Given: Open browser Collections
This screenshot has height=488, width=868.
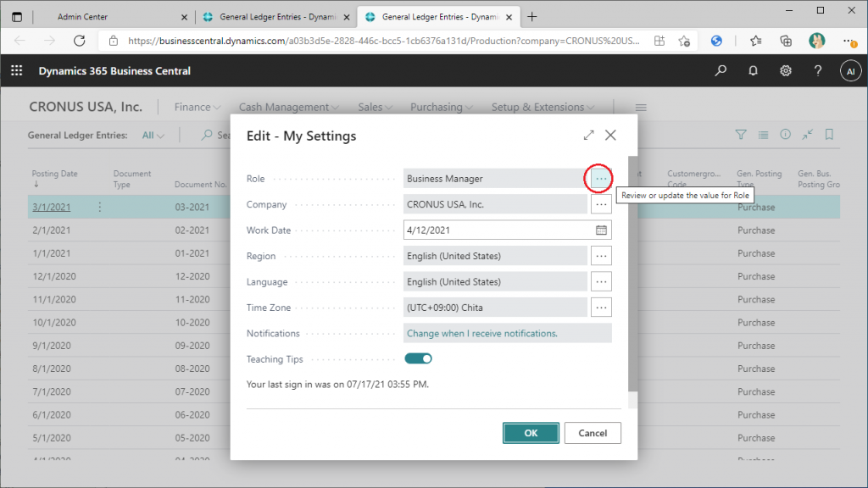Looking at the screenshot, I should pyautogui.click(x=786, y=41).
